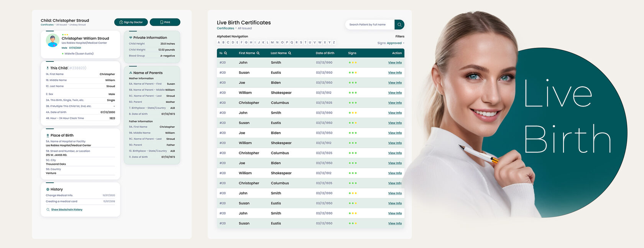Click the location pin icon beside Place of Birth
The width and height of the screenshot is (644, 248).
[x=48, y=136]
